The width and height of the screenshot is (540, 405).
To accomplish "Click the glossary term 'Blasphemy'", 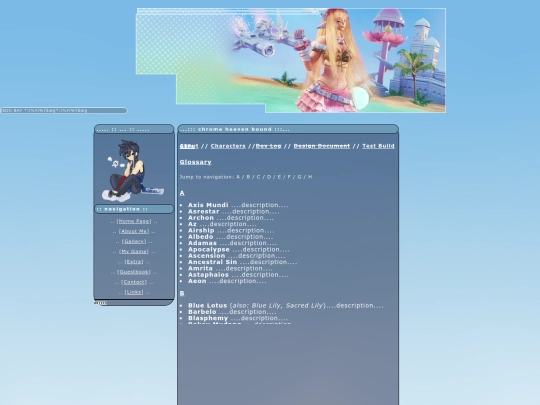I will [208, 319].
